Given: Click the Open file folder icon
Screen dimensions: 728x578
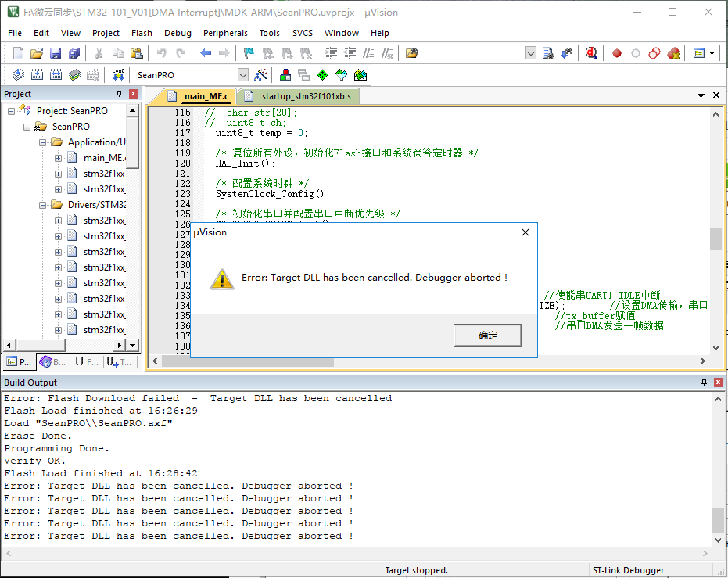Looking at the screenshot, I should pos(37,53).
